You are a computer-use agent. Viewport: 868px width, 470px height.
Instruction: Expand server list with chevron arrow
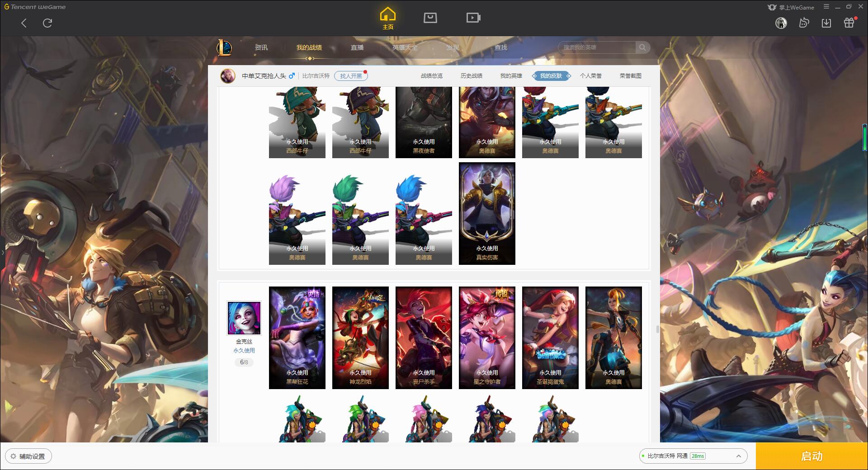[739, 456]
